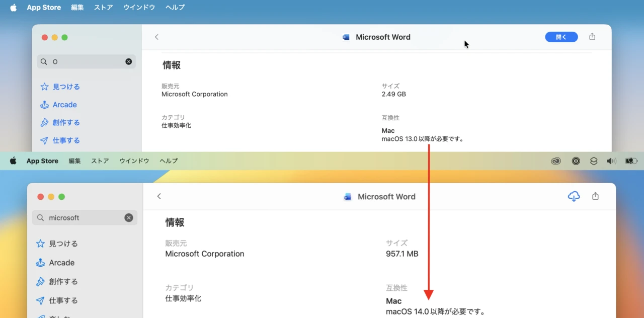Viewport: 644px width, 318px height.
Task: Go back with the top-left chevron arrow
Action: point(156,37)
